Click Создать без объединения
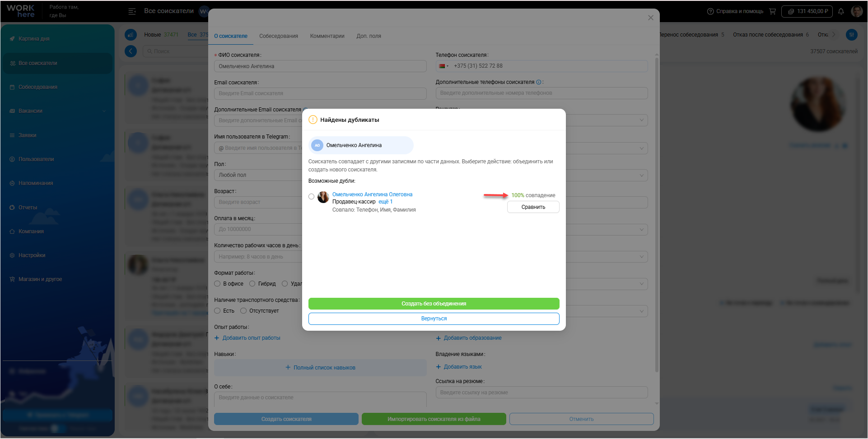Image resolution: width=868 pixels, height=439 pixels. 434,304
